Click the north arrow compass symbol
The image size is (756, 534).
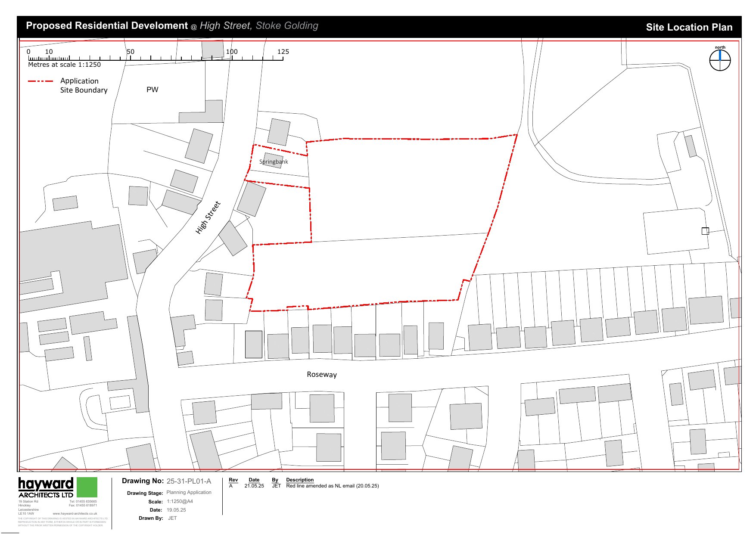coord(720,60)
